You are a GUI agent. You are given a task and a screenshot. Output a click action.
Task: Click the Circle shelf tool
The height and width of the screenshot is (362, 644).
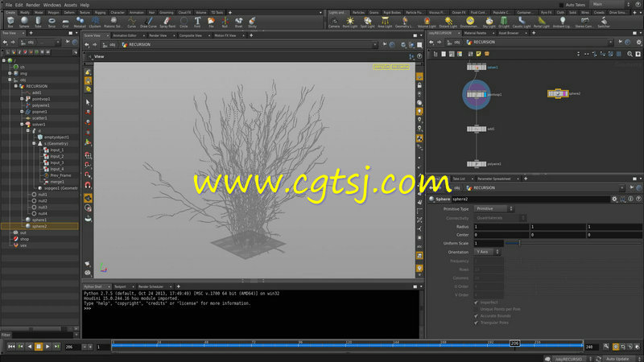[x=184, y=22]
